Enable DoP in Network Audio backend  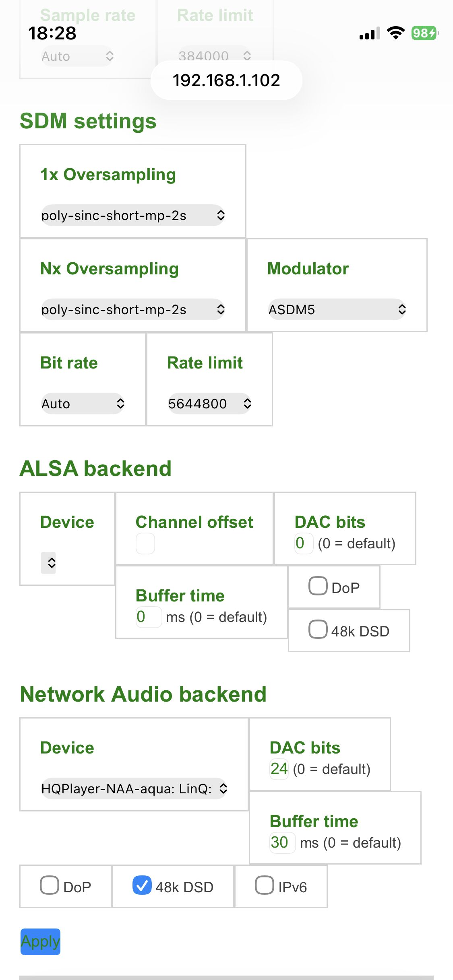pos(50,885)
